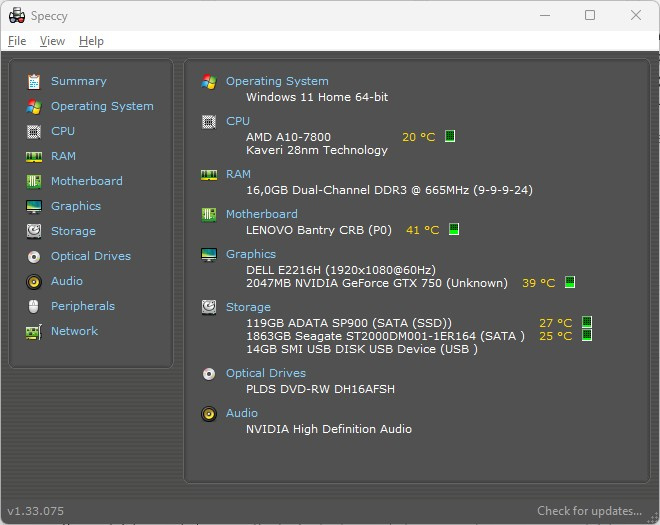The height and width of the screenshot is (525, 660).
Task: Open Motherboard details from sidebar
Action: coord(87,181)
